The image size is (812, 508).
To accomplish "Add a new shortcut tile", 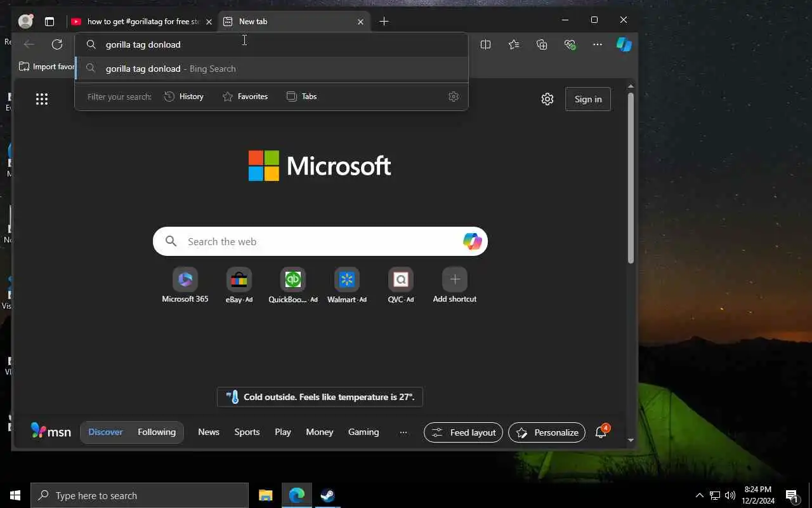I will pos(455,285).
